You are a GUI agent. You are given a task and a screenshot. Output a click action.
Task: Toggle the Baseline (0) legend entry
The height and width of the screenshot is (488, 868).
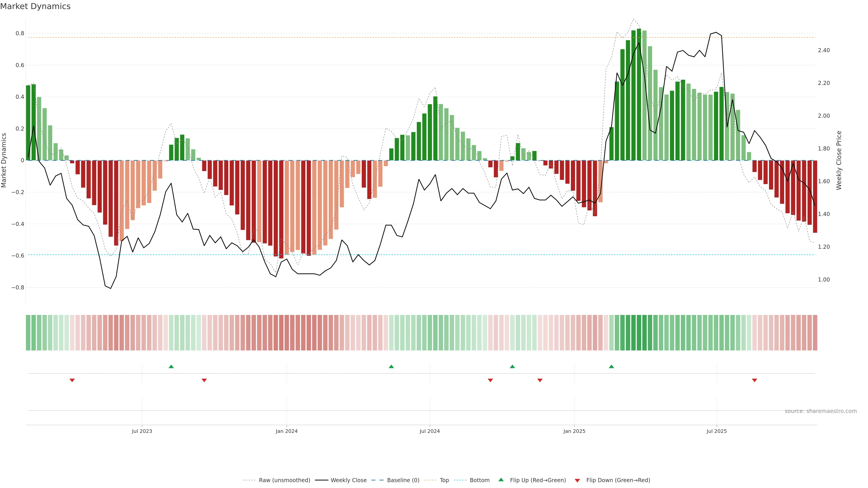pyautogui.click(x=403, y=480)
